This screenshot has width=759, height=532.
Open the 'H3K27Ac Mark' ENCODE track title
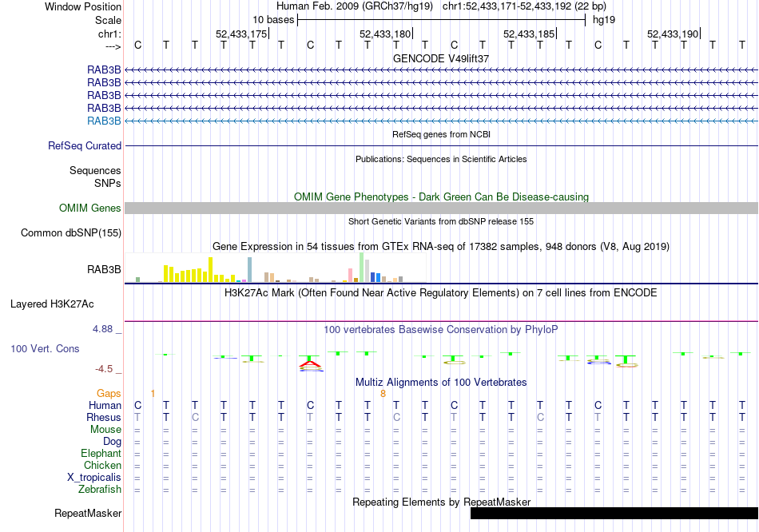pos(441,293)
